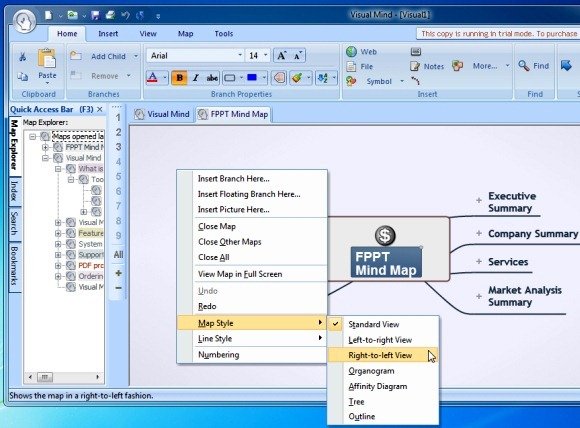580x428 pixels.
Task: Open the Add Child dropdown arrow
Action: [x=136, y=56]
